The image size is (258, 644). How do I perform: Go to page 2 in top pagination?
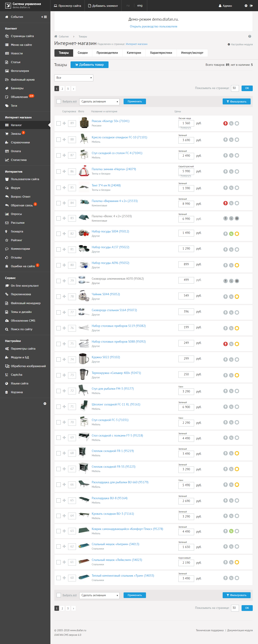point(62,89)
